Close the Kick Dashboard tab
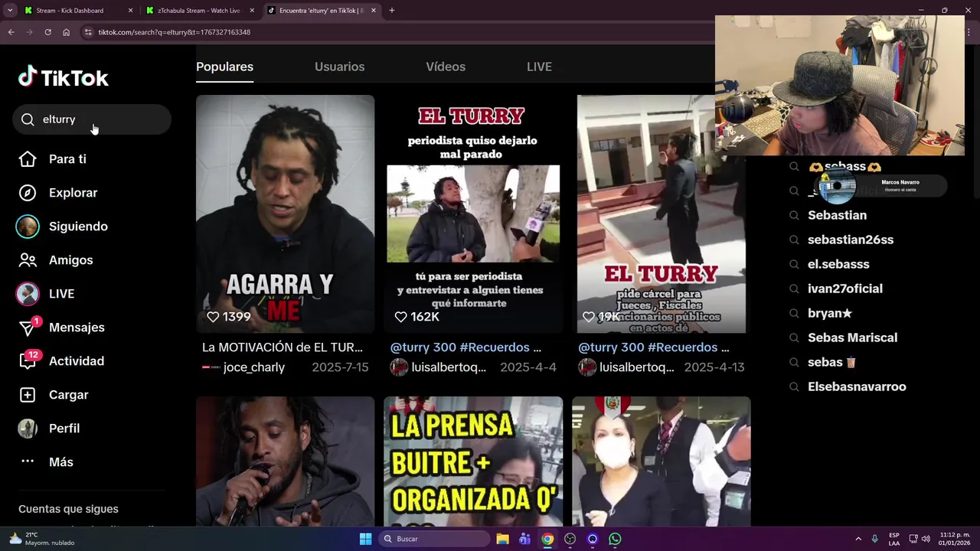This screenshot has width=980, height=551. (x=130, y=11)
